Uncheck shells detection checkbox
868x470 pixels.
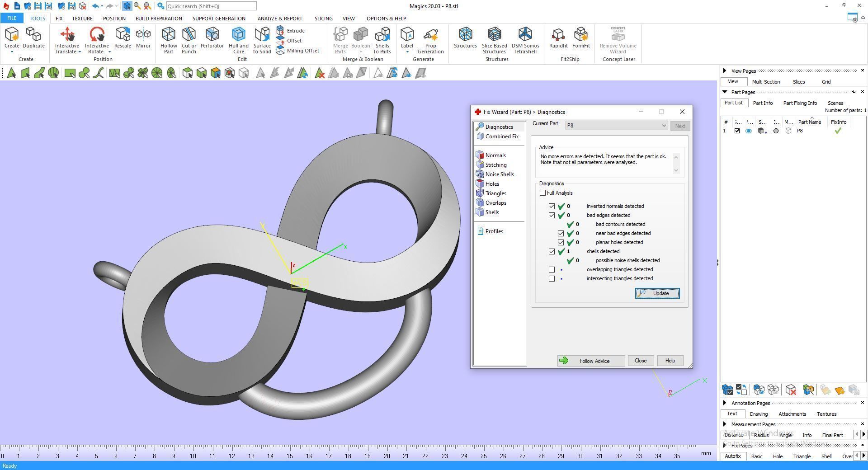pos(552,251)
